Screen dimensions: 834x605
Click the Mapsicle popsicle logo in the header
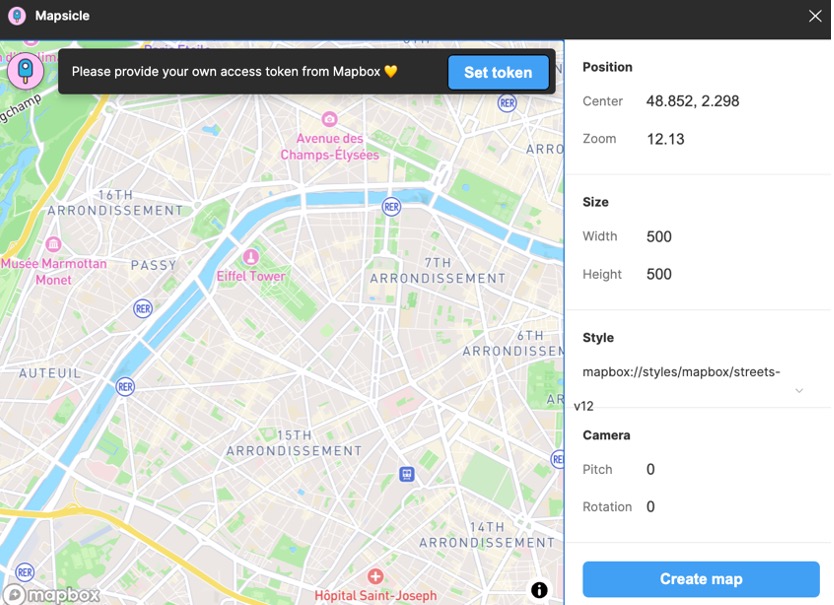[17, 15]
